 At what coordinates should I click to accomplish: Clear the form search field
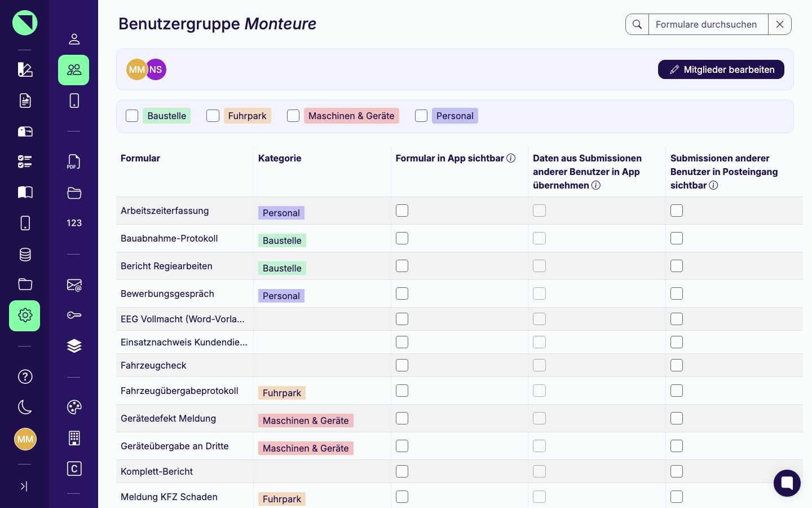(780, 24)
